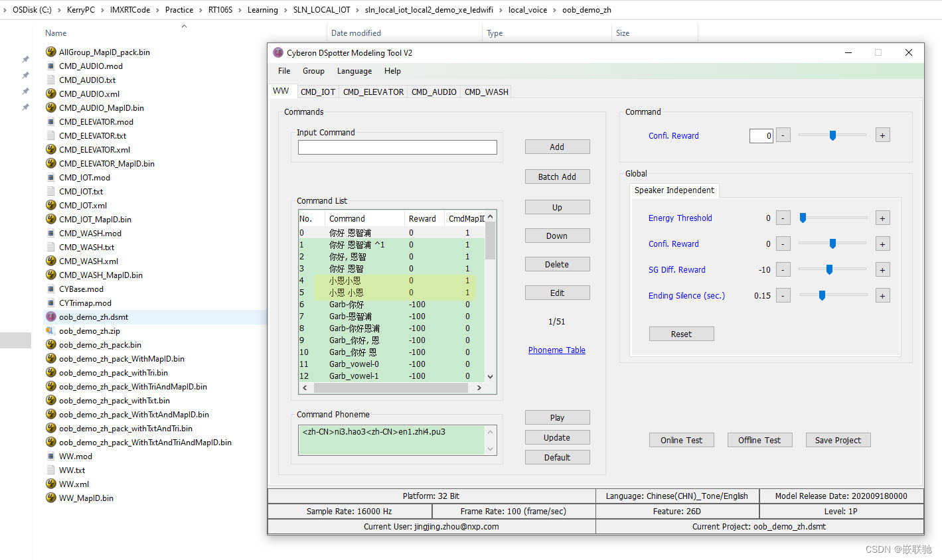Viewport: 942px width, 560px height.
Task: Click the WW.txt file icon
Action: pos(50,470)
